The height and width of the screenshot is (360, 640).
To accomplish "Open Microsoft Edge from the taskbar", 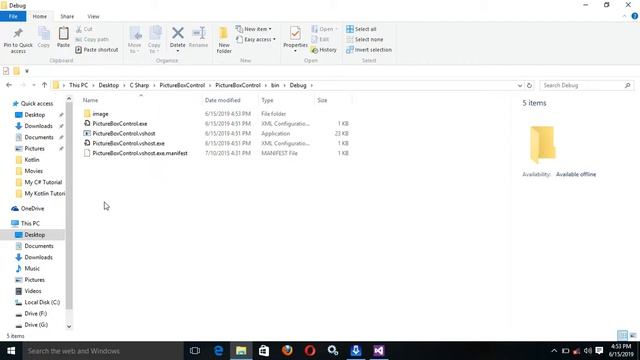I will click(218, 351).
